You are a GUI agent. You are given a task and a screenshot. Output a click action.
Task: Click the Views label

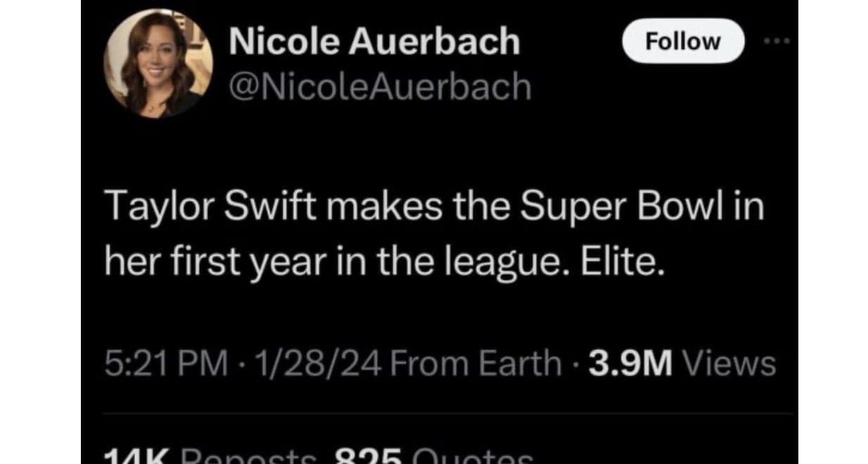point(730,364)
